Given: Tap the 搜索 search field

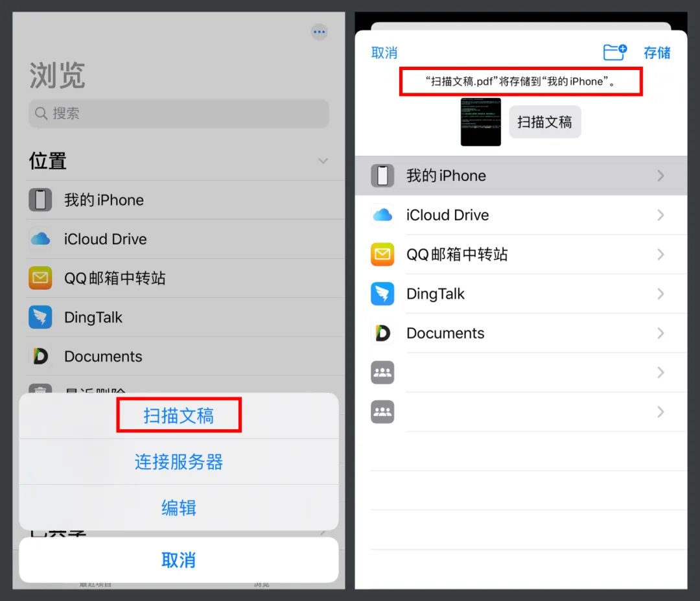Looking at the screenshot, I should pos(179,113).
